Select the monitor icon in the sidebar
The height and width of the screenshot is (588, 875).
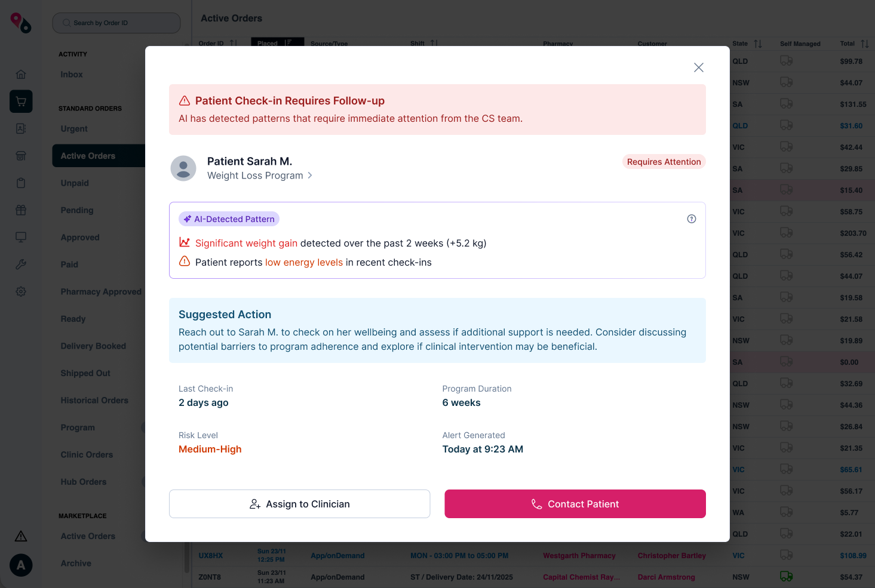[x=21, y=237]
